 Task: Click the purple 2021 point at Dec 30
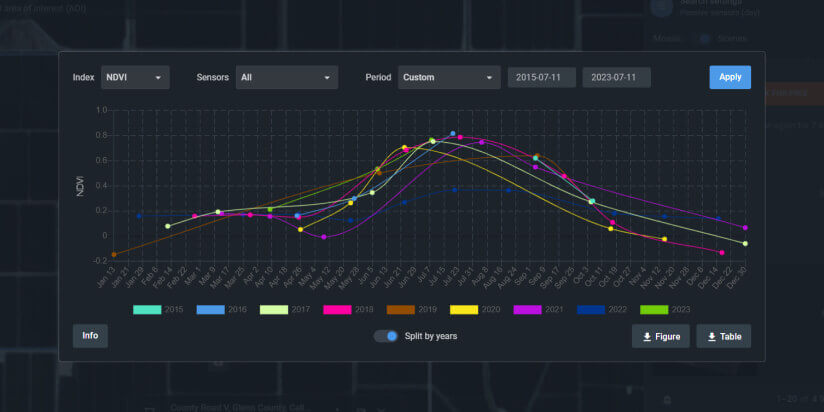(745, 228)
